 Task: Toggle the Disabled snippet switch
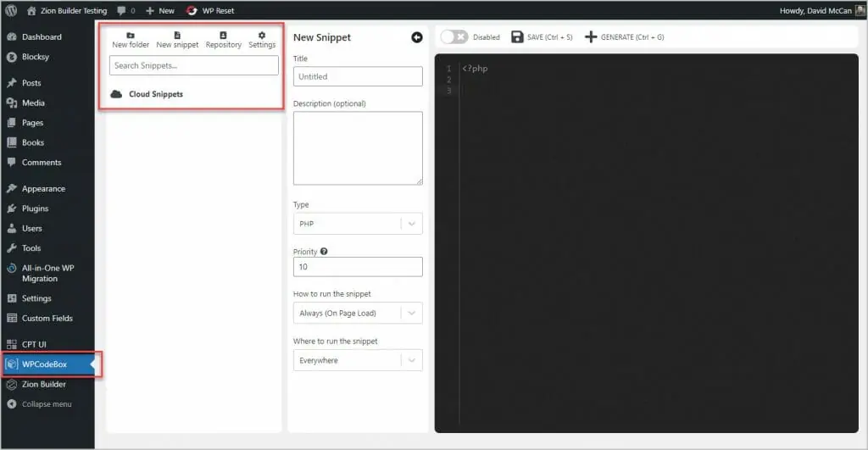coord(454,37)
